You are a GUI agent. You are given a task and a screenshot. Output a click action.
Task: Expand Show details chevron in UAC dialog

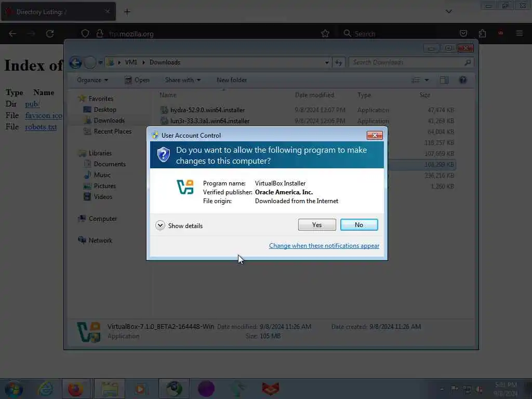click(x=160, y=225)
